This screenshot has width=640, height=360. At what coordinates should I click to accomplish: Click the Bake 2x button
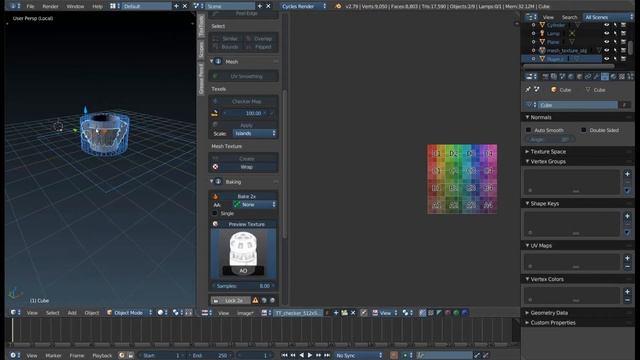(247, 196)
